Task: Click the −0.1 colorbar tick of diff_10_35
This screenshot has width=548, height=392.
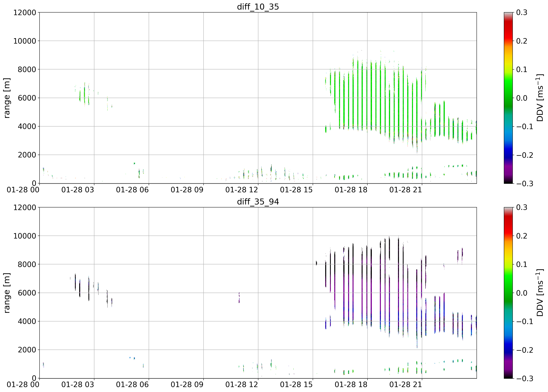Action: point(525,126)
